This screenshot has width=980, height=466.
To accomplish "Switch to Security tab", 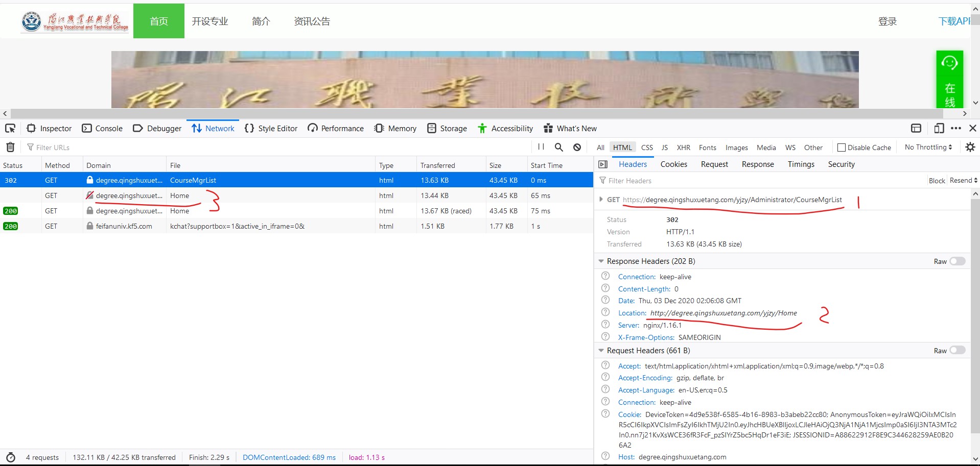I will pos(841,164).
